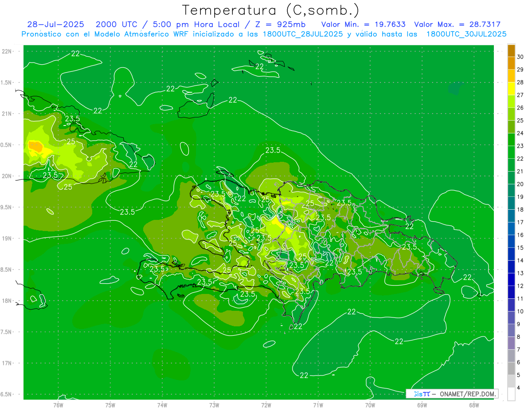Click color scale label 21
The height and width of the screenshot is (411, 532).
520,171
